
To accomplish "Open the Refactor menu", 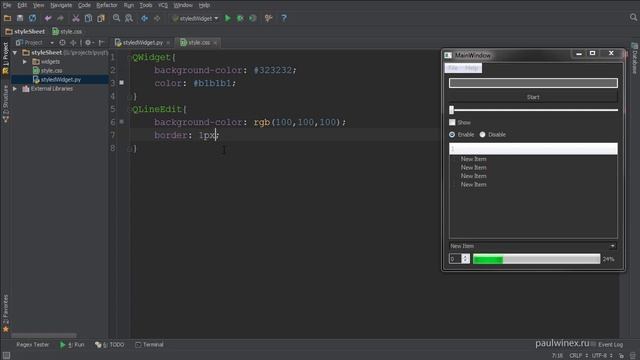I will (x=107, y=5).
